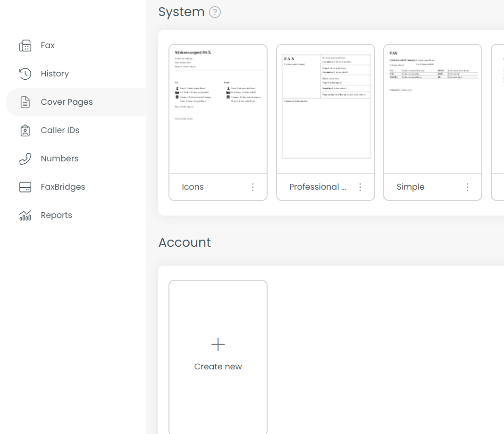Click the Cover Pages document icon
The image size is (504, 434).
pyautogui.click(x=25, y=102)
